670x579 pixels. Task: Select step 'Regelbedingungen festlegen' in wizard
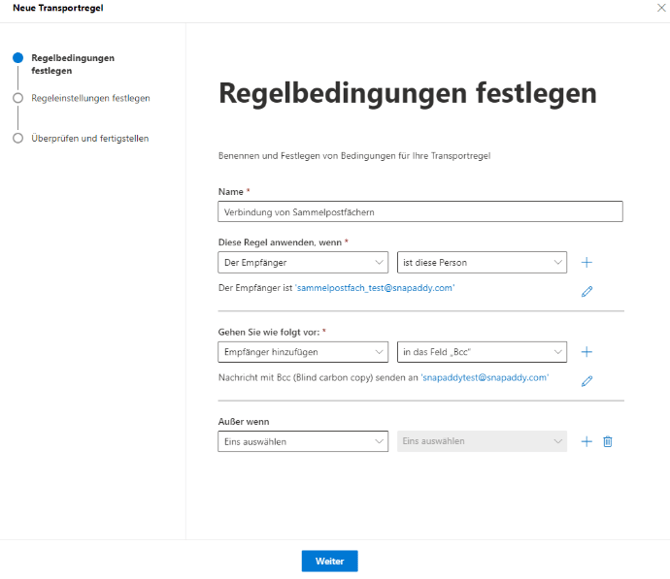pyautogui.click(x=72, y=64)
